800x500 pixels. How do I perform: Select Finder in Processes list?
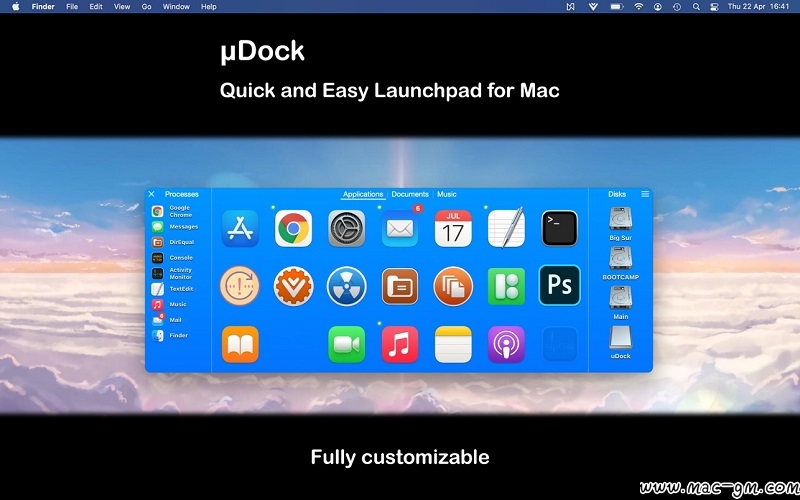pyautogui.click(x=170, y=335)
